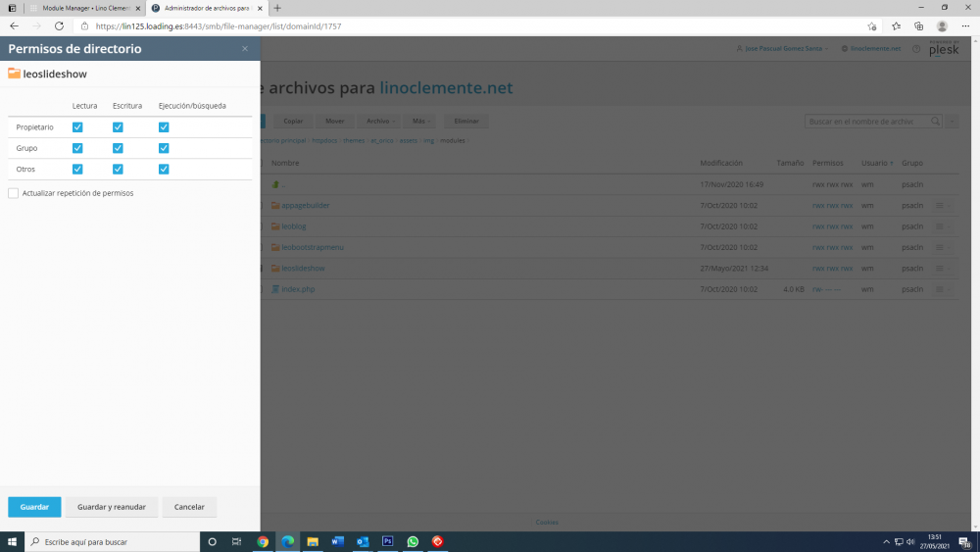980x552 pixels.
Task: Switch to Module Manager tab
Action: [x=84, y=8]
